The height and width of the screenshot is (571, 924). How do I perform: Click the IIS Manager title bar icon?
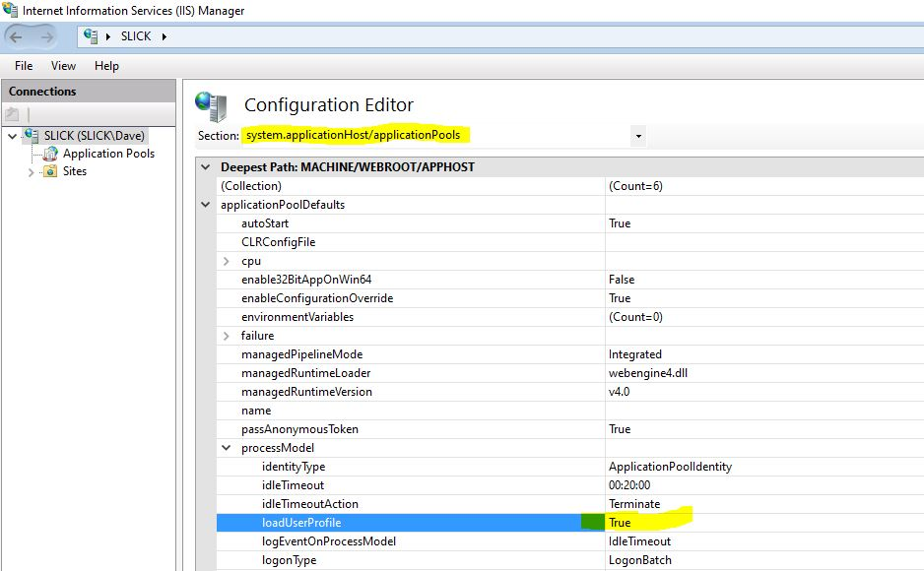(x=11, y=11)
